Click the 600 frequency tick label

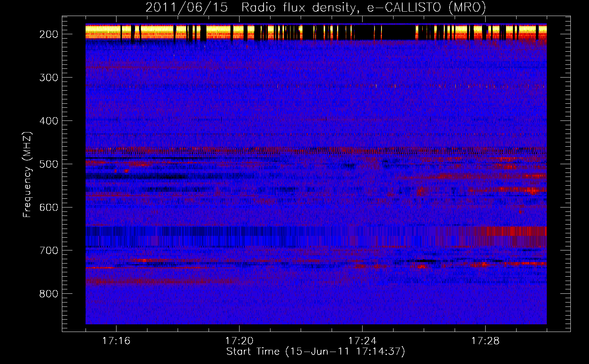click(x=48, y=207)
